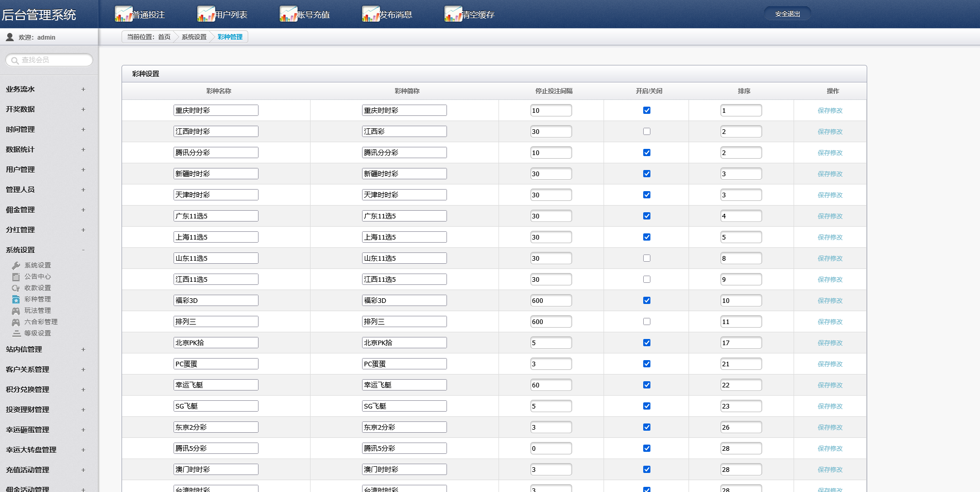The height and width of the screenshot is (492, 980).
Task: Toggle the 北京PK拾 enable checkbox
Action: (647, 343)
